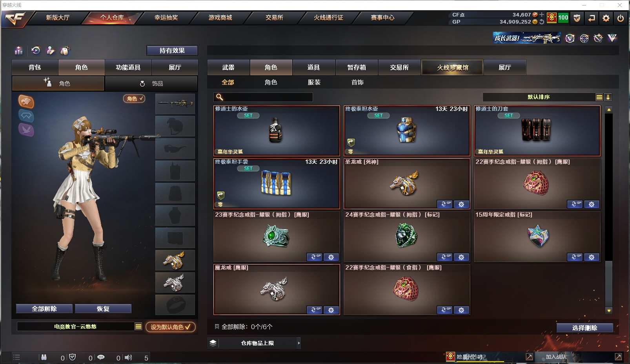Toggle the 角色 checkmark above the character
This screenshot has width=630, height=364.
tap(134, 98)
